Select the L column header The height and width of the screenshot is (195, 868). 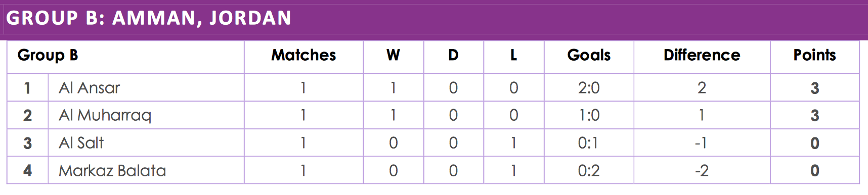[x=513, y=55]
